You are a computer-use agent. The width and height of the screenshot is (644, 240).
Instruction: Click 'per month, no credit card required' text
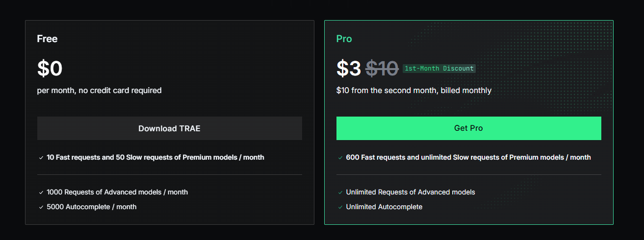pyautogui.click(x=99, y=90)
